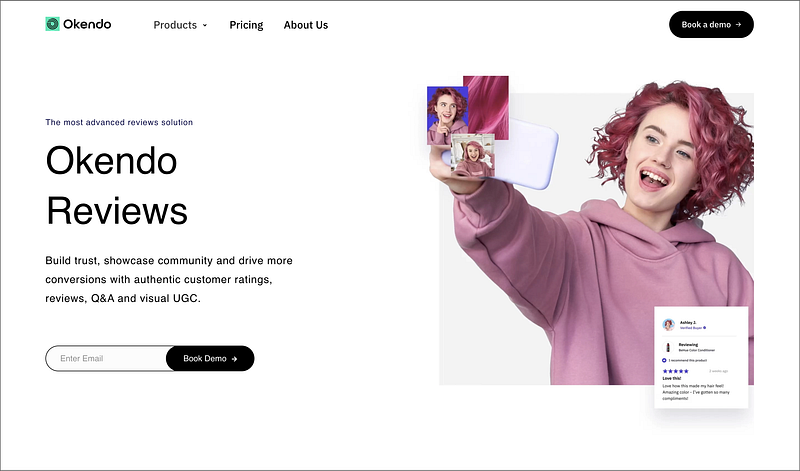Click the arrow in the header Book a demo button
Viewport: 800px width, 471px height.
point(738,24)
